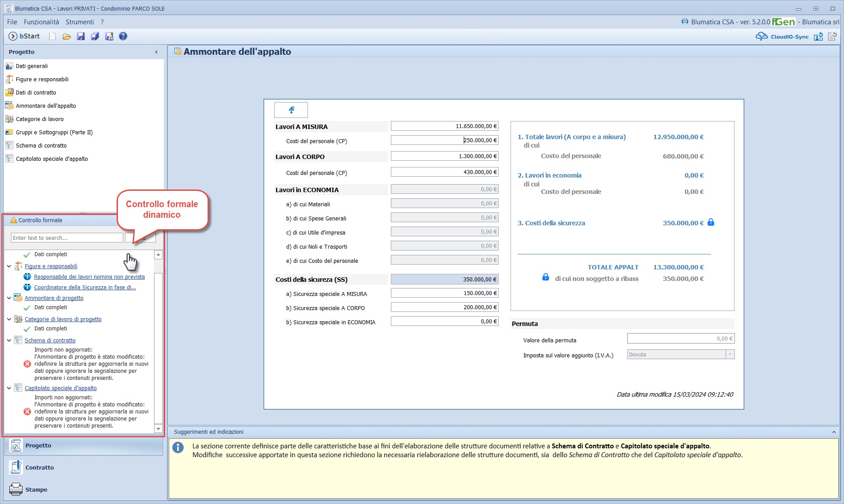Switch to the Contratto section button
Screen dimensions: 844x504
coord(39,467)
